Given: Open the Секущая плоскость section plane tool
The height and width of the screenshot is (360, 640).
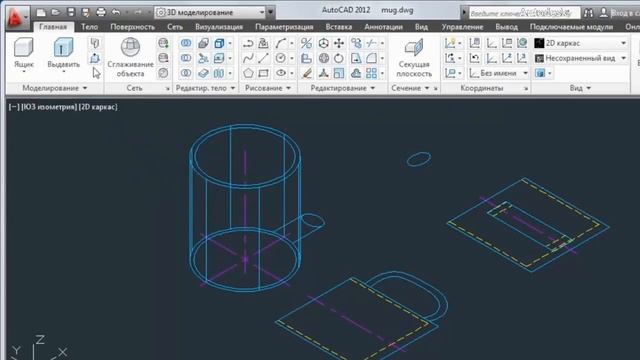Looking at the screenshot, I should 414,58.
